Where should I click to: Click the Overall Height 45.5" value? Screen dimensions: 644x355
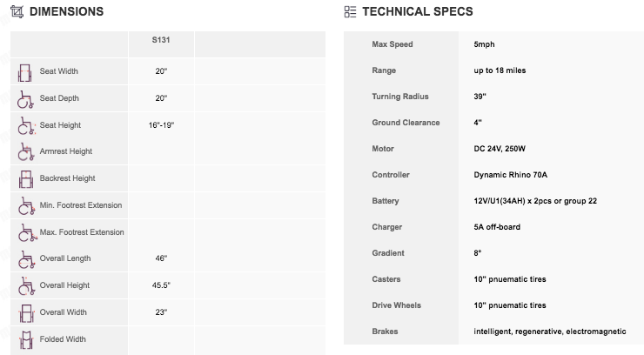coord(161,285)
